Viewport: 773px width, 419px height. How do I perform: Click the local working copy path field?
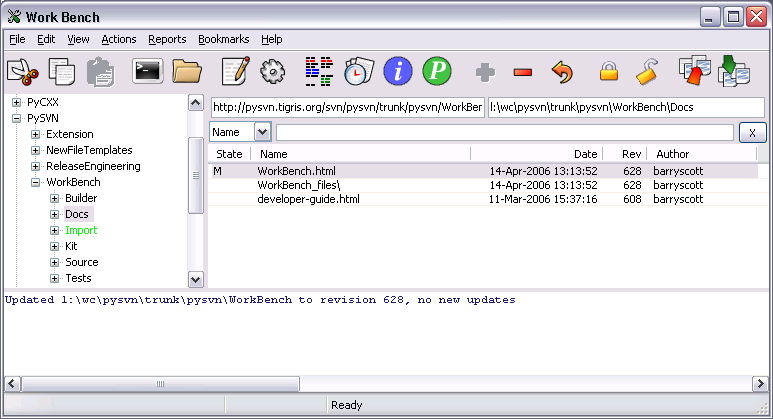[626, 107]
